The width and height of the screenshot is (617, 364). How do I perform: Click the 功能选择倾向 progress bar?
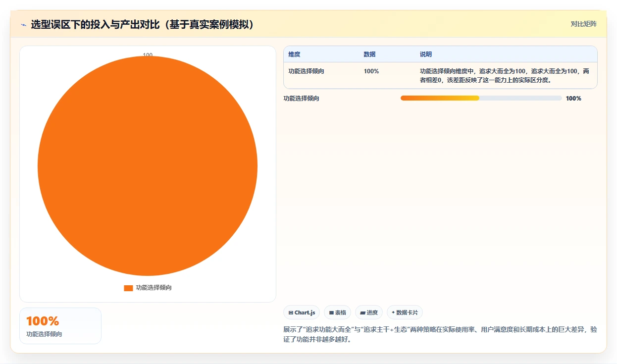tap(481, 98)
